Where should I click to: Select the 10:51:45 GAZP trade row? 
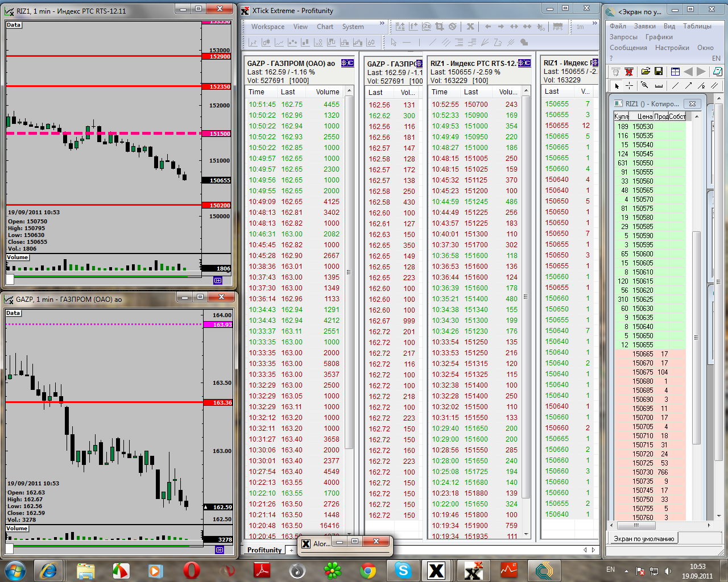click(x=294, y=105)
